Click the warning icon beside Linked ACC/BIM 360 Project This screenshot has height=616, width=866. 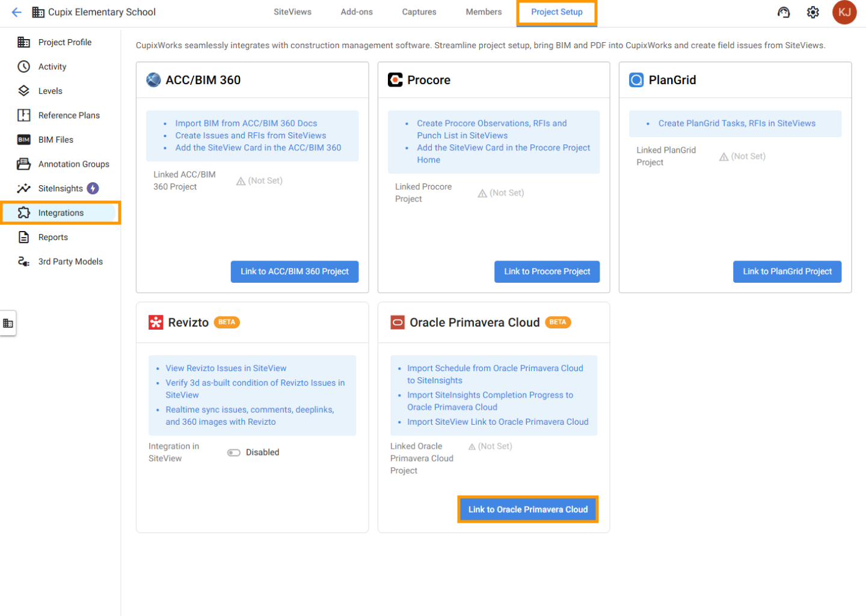[241, 181]
